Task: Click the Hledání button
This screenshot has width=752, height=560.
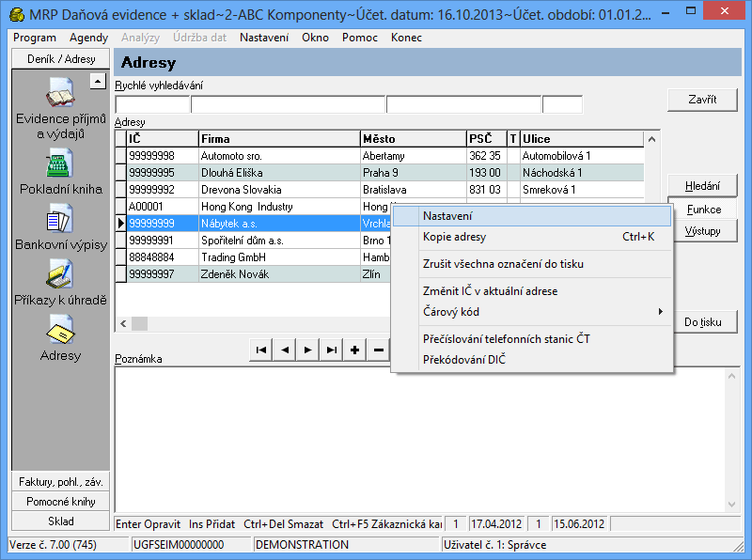Action: click(x=702, y=186)
